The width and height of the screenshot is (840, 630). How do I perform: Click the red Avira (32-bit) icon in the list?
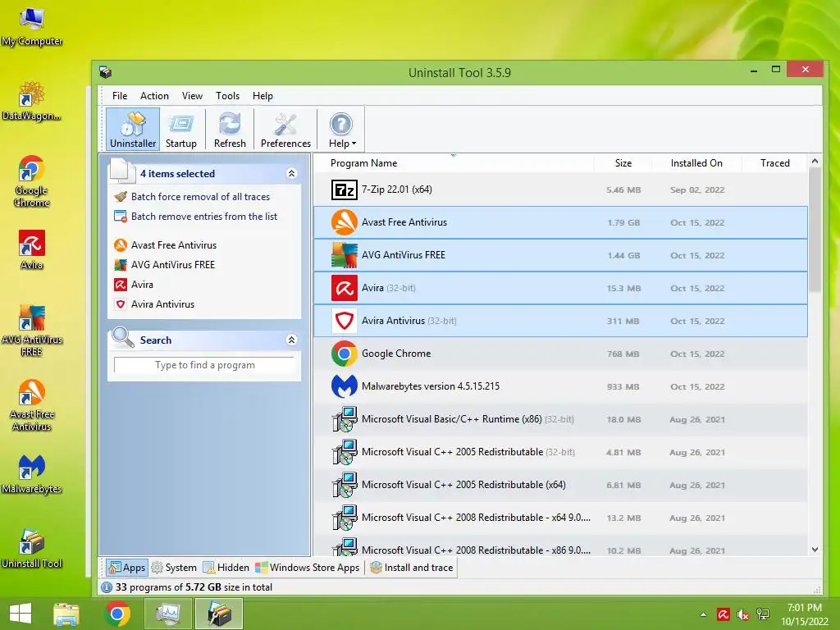[x=344, y=288]
